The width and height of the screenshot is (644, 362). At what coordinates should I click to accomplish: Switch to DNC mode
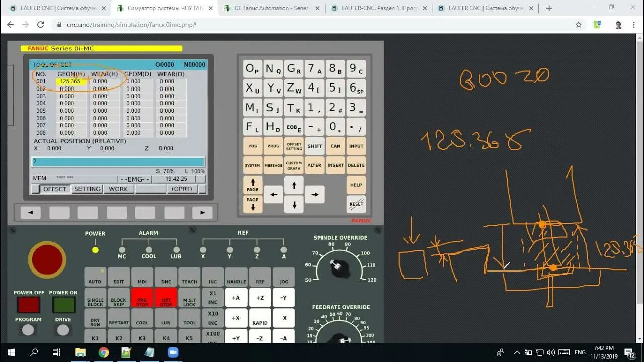click(x=166, y=277)
